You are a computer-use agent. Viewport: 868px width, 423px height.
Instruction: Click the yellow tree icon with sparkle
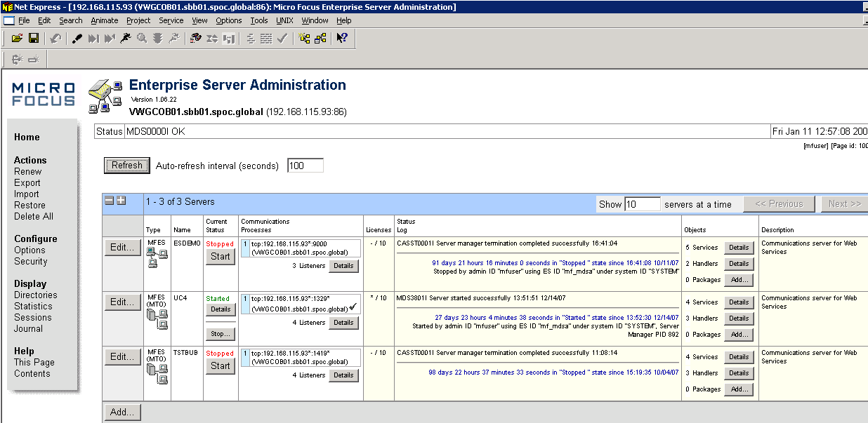coord(304,38)
